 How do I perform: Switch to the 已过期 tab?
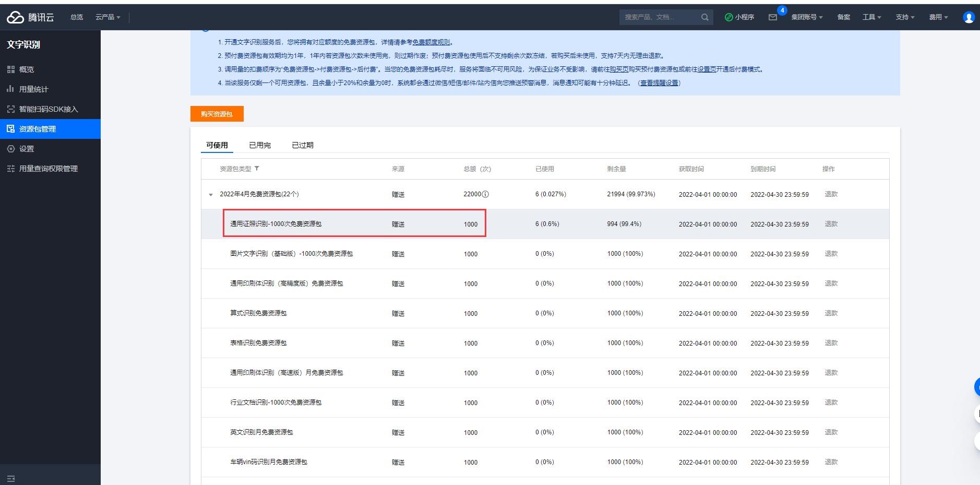point(303,145)
